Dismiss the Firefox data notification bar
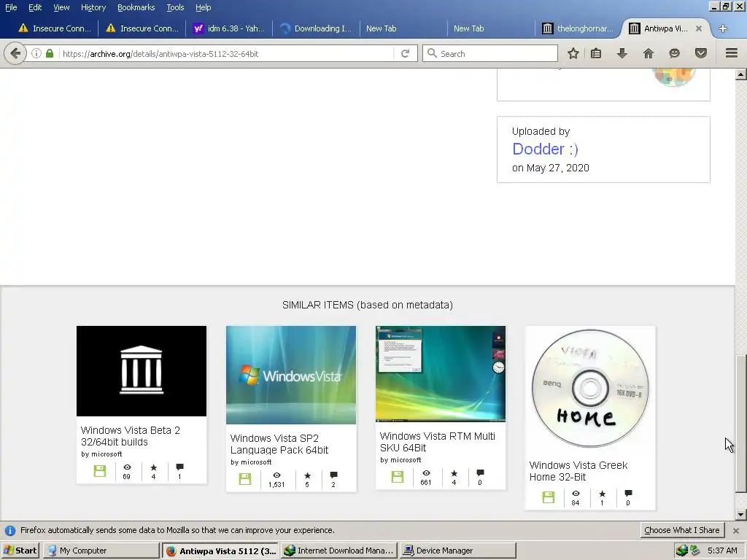Screen dimensions: 747x560 pyautogui.click(x=735, y=531)
